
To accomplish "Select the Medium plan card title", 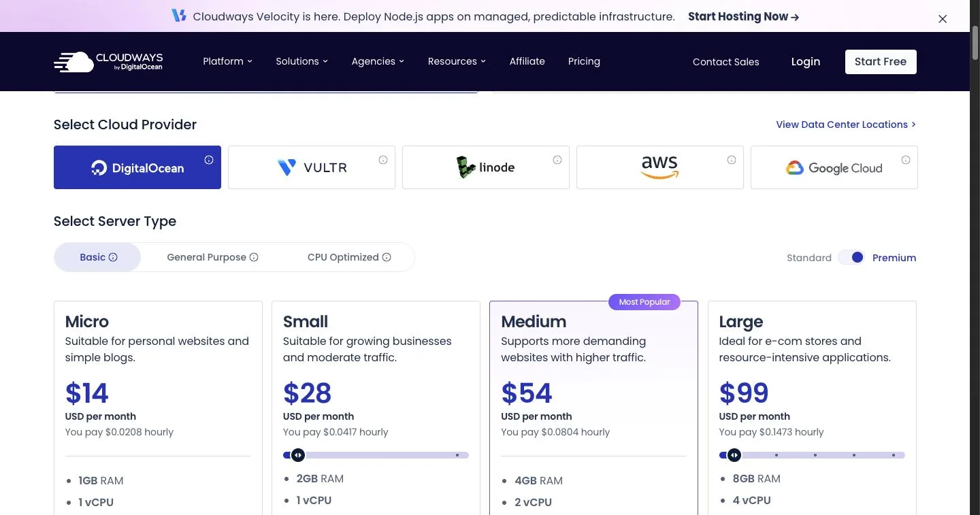I will point(534,321).
